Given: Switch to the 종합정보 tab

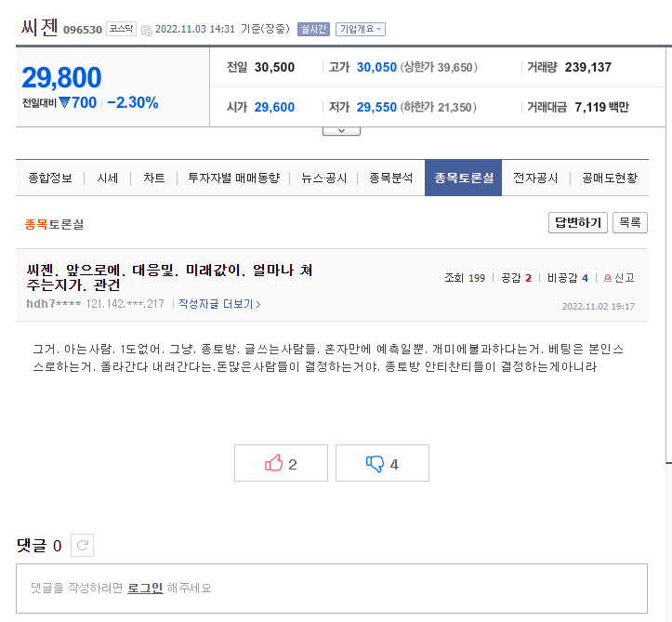Looking at the screenshot, I should coord(50,178).
